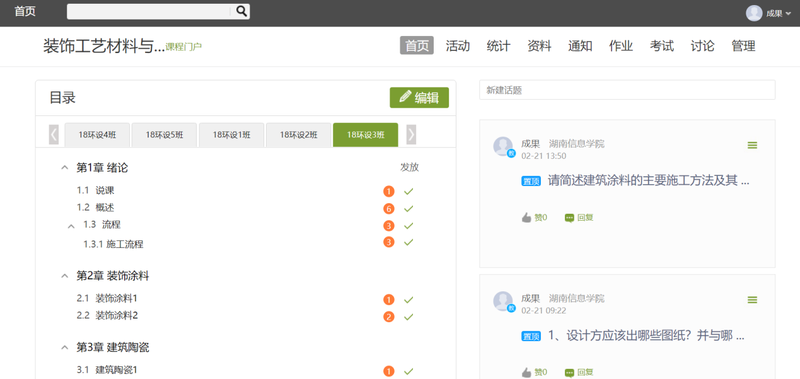Image resolution: width=800 pixels, height=379 pixels.
Task: Toggle the published checkmark for 2.1 装饰涂料1
Action: coord(408,300)
